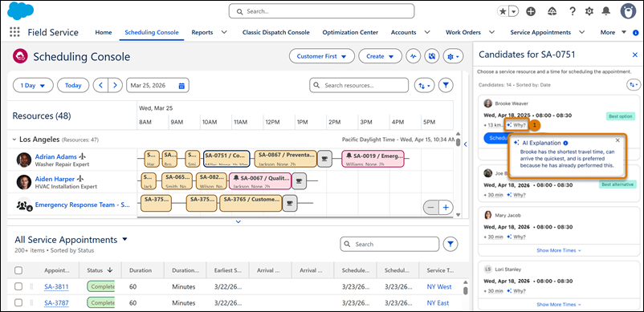Select the SA-0019 emergency appointment block
Viewport: 644px width, 312px height.
tap(373, 159)
